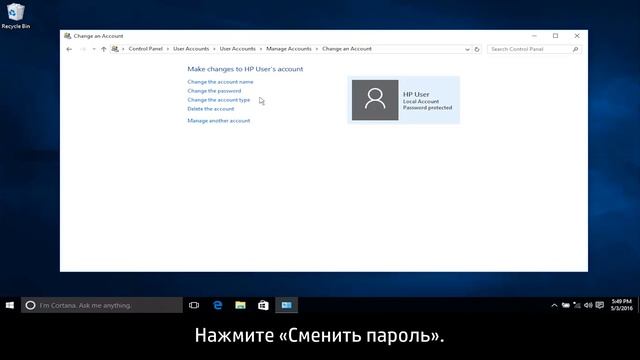Screen dimensions: 640x360
Task: Click the user accounts icon in address bar
Action: 115,49
